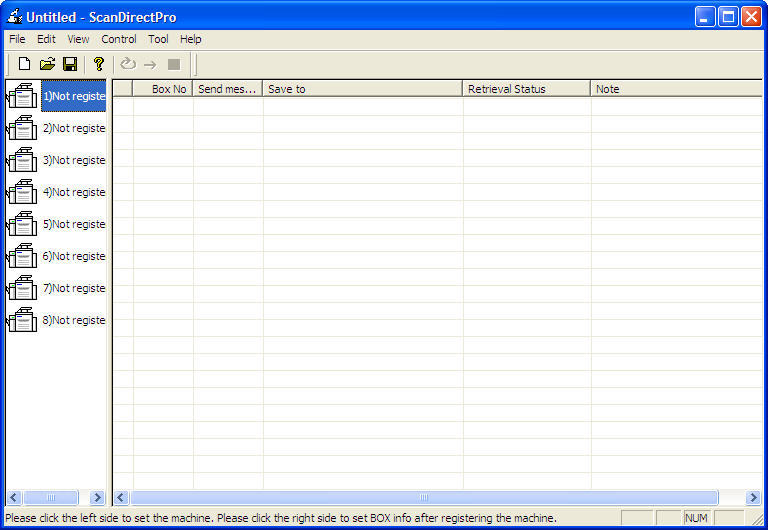Click the Note column header

coord(676,89)
